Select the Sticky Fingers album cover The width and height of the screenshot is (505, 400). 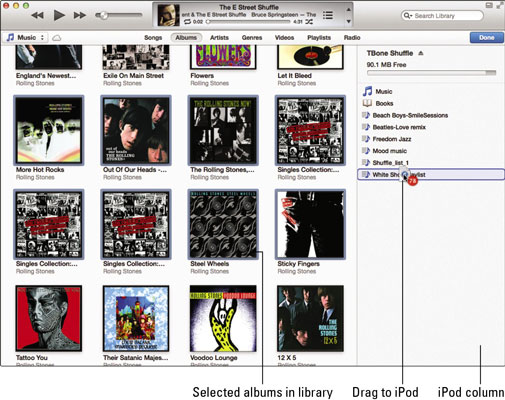310,224
